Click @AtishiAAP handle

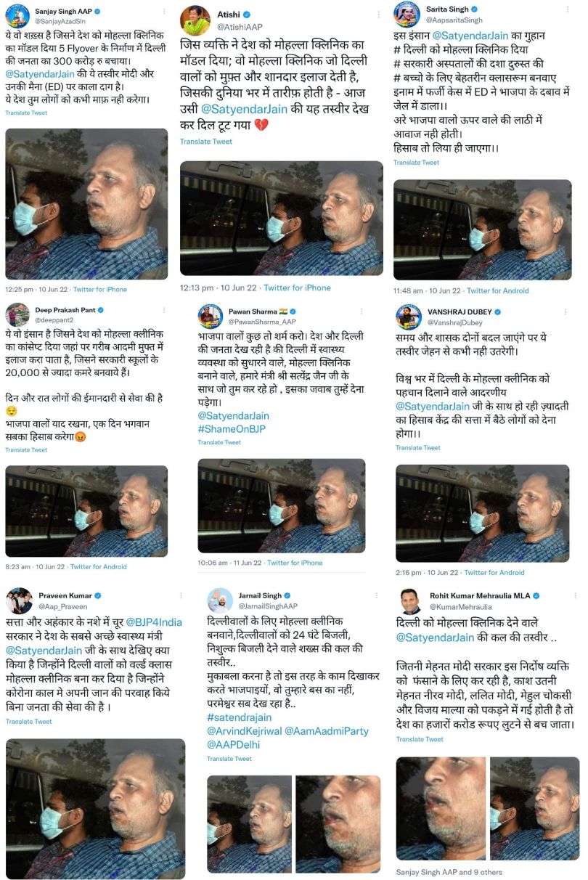[240, 27]
